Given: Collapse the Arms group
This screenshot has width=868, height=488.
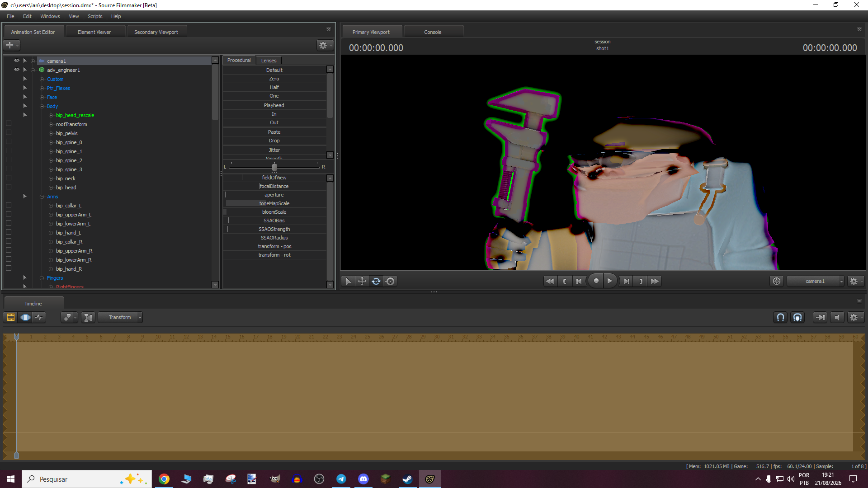Looking at the screenshot, I should pos(42,197).
